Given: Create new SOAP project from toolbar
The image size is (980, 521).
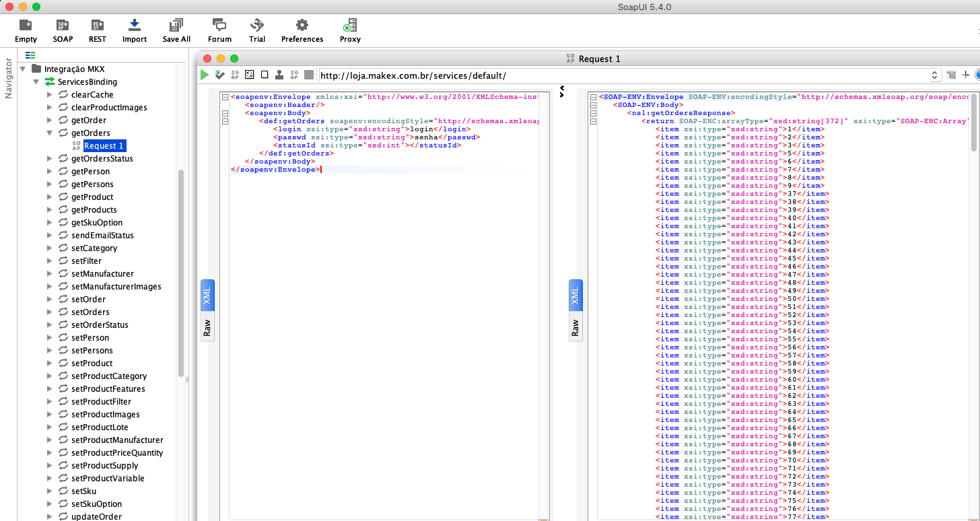Looking at the screenshot, I should 63,26.
